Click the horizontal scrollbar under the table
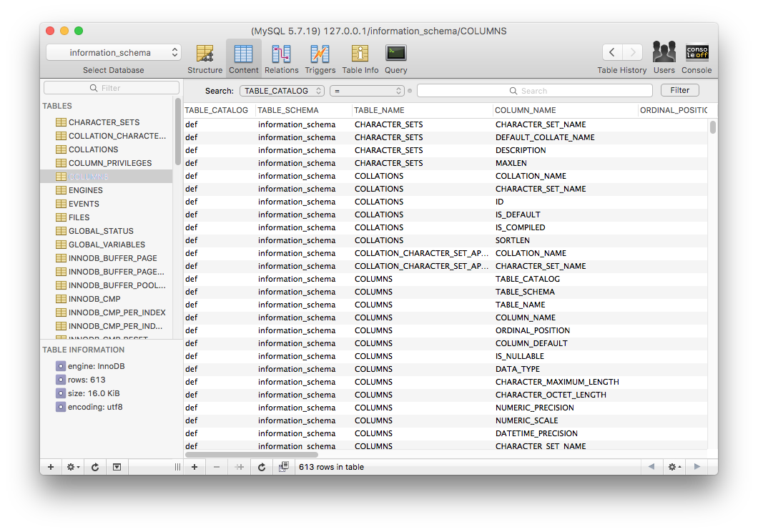758x532 pixels. pos(252,454)
